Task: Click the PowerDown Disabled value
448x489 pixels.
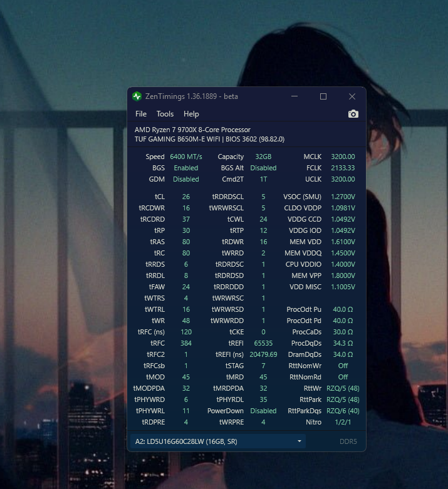Action: [x=263, y=411]
